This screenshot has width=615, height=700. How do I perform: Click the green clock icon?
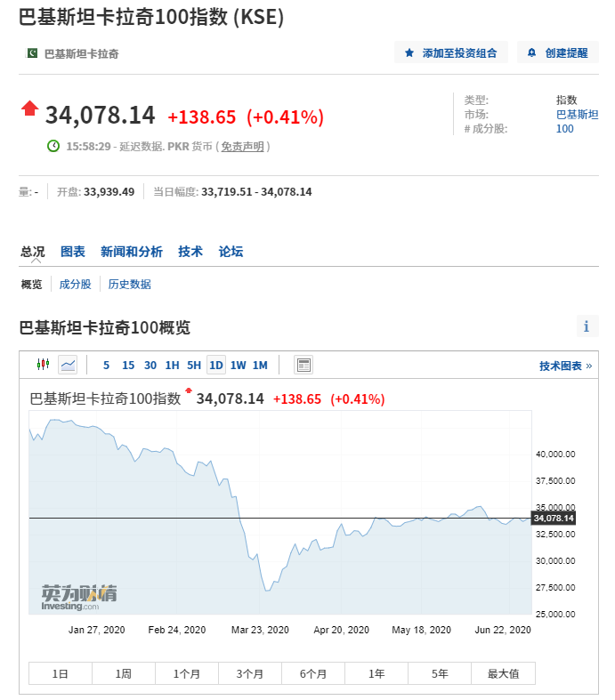coord(53,146)
